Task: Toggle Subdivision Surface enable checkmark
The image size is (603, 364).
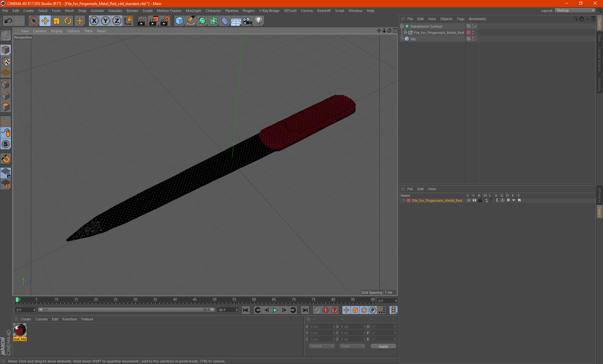Action: pos(476,26)
